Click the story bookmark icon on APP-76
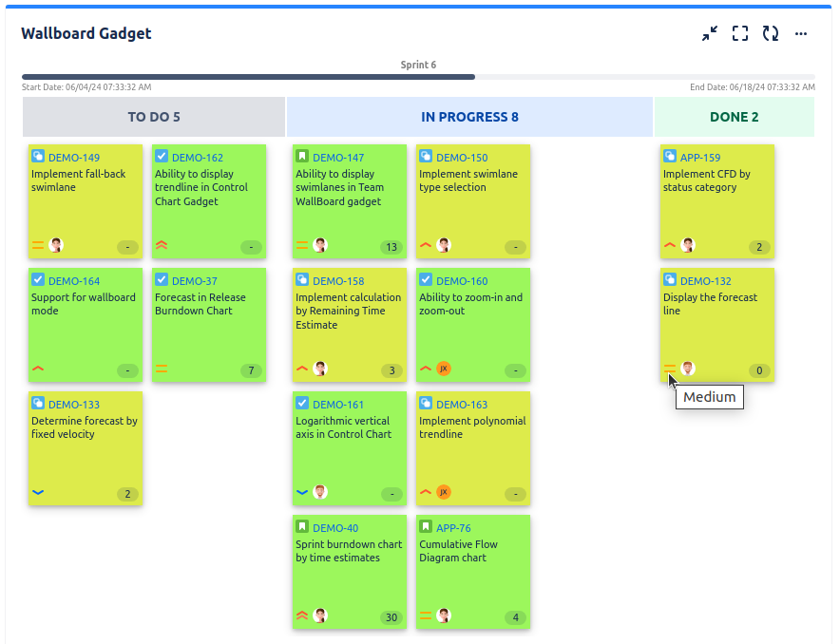 426,527
